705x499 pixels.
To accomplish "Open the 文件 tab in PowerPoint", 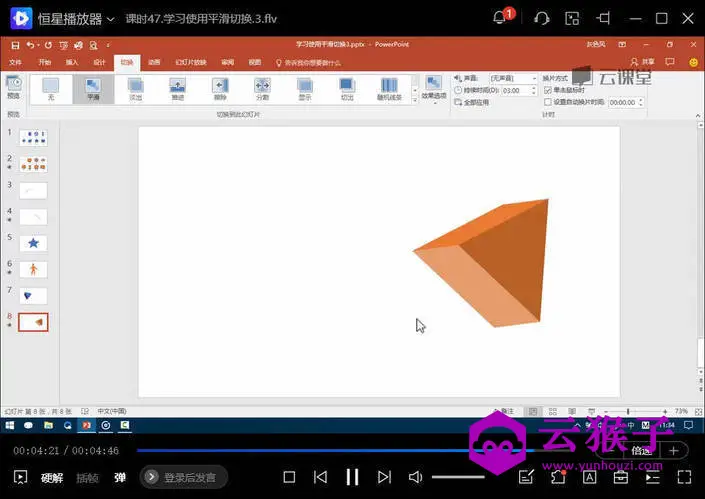I will point(15,62).
